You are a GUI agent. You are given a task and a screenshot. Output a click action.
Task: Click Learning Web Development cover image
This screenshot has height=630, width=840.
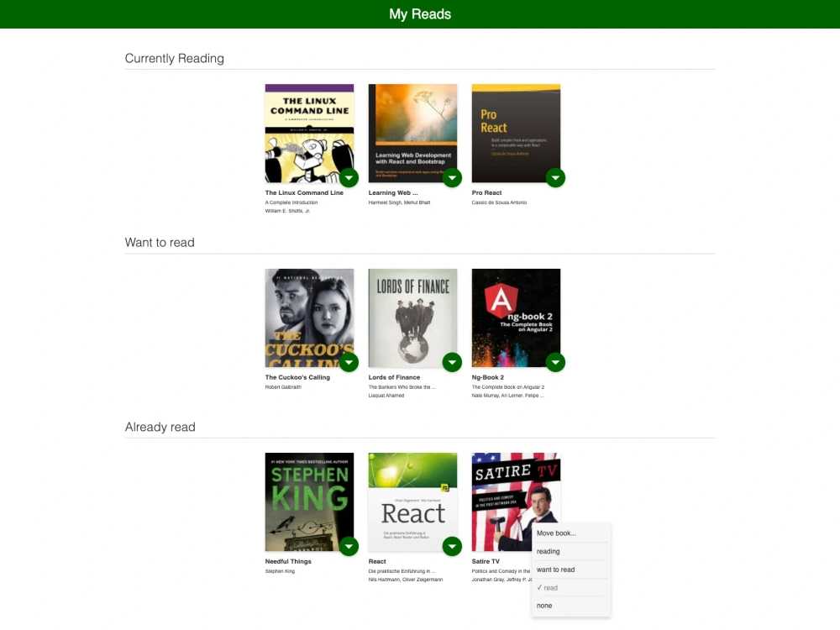click(x=412, y=134)
